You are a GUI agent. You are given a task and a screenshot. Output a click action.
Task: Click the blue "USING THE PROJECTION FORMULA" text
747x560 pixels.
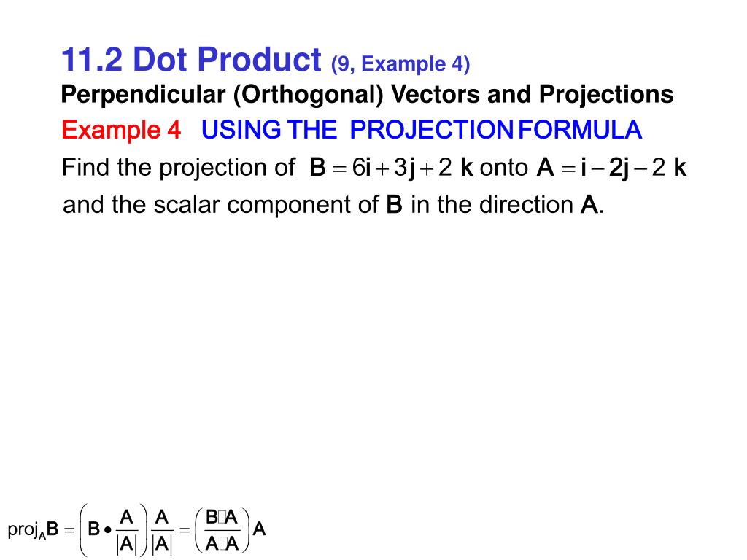point(422,130)
